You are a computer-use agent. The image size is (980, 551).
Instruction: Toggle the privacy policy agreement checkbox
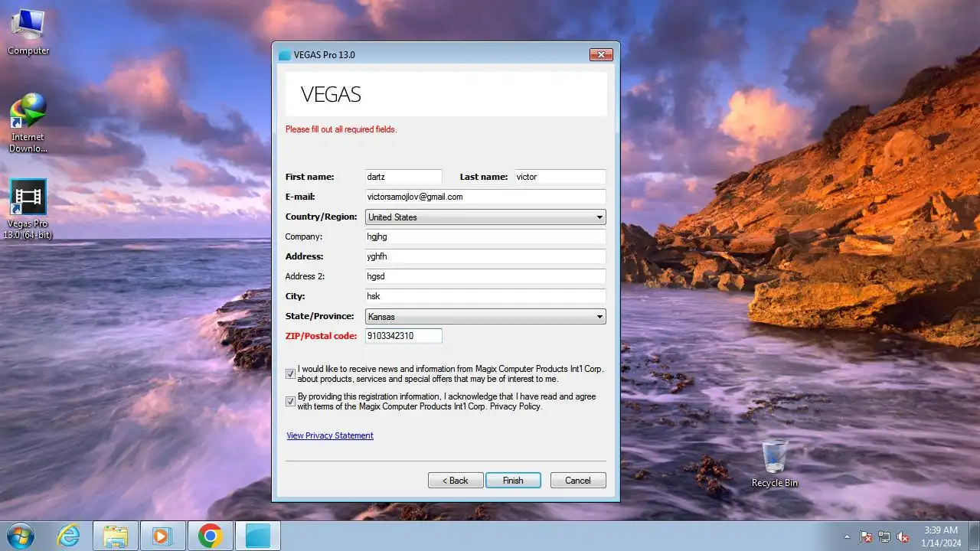pos(290,401)
